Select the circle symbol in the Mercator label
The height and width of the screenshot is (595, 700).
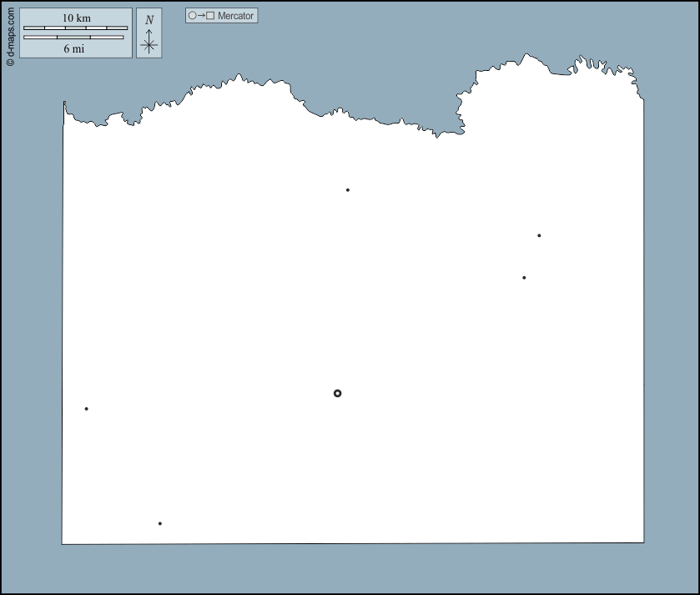[193, 16]
